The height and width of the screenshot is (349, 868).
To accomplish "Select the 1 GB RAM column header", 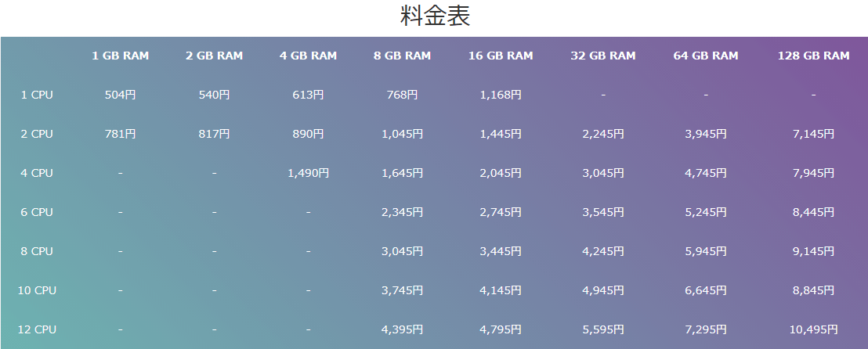I will (120, 56).
